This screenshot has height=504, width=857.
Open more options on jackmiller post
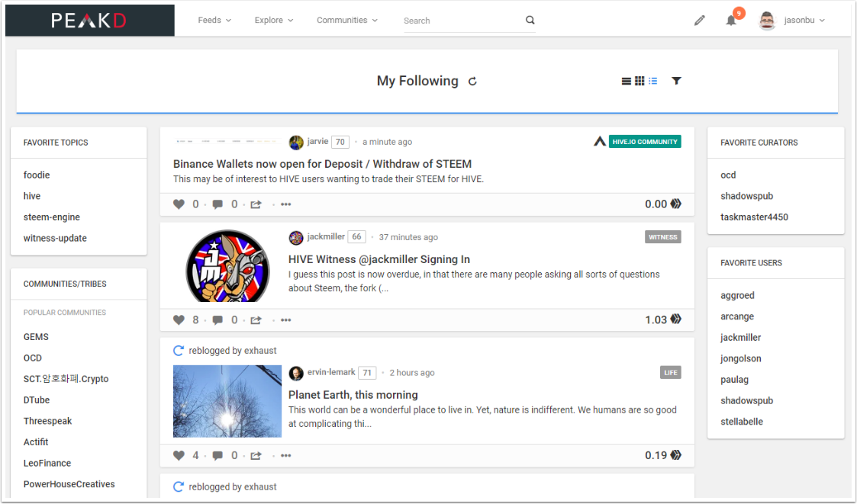[286, 320]
